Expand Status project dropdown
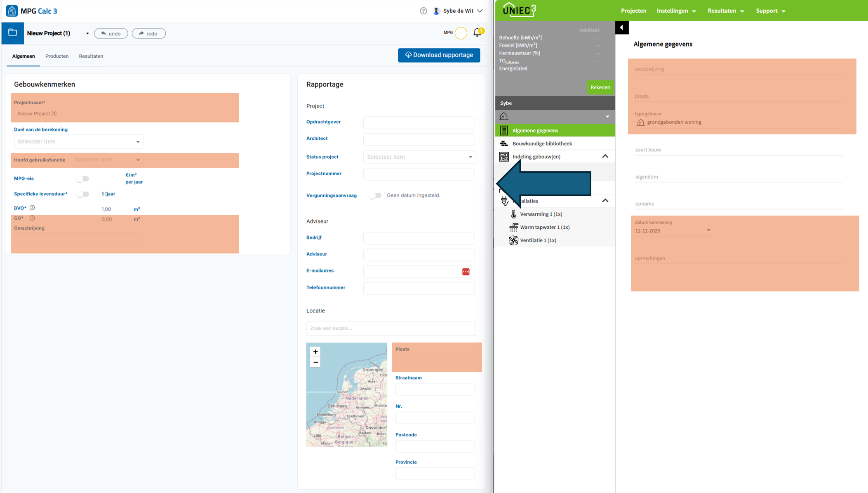The image size is (868, 493). [x=419, y=157]
